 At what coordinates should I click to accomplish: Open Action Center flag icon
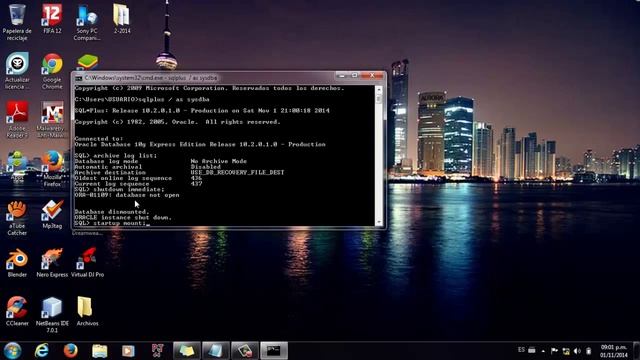coord(554,351)
